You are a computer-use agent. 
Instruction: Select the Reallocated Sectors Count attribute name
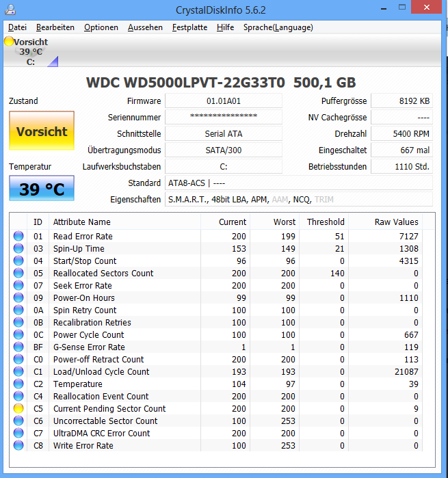103,273
